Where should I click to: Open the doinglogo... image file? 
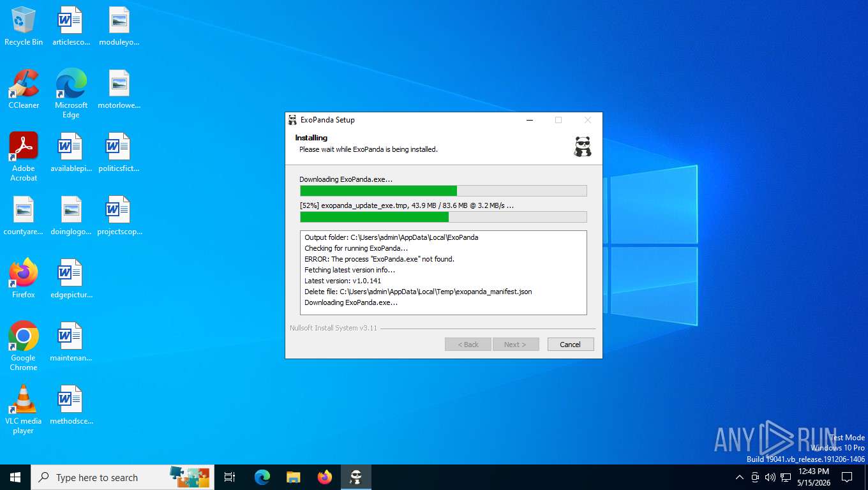pyautogui.click(x=71, y=216)
